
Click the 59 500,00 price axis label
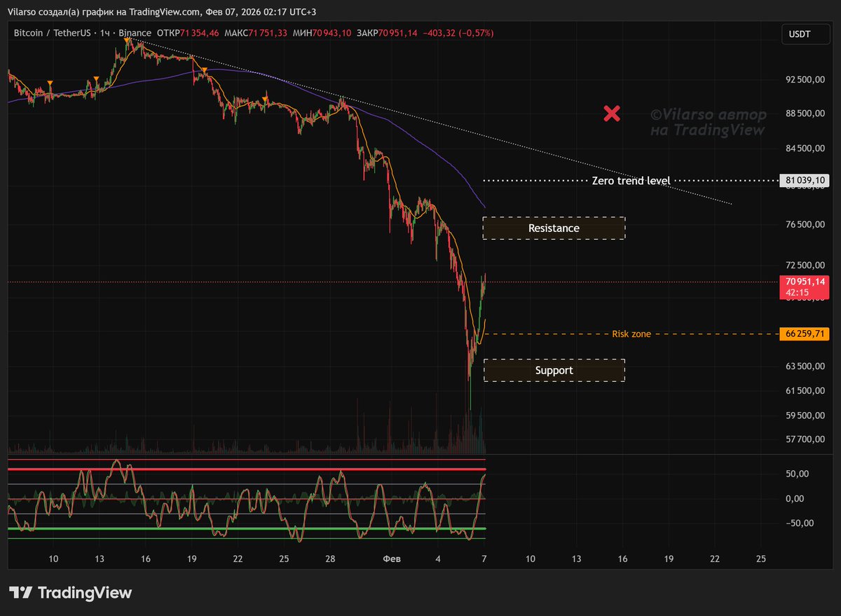pyautogui.click(x=805, y=416)
